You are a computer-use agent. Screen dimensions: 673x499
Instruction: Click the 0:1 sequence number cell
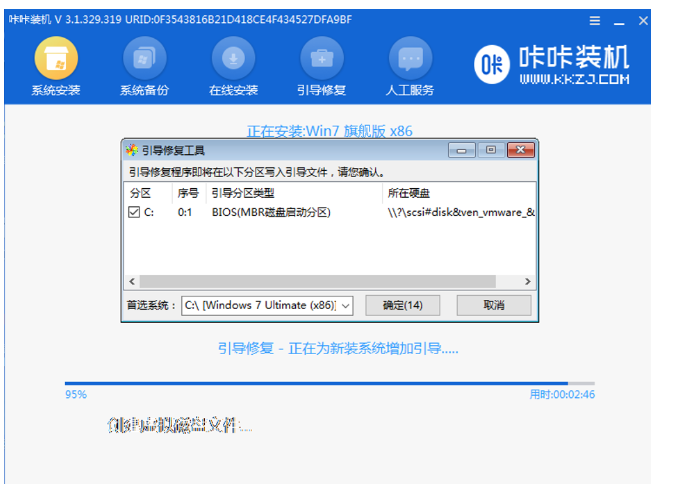click(185, 212)
